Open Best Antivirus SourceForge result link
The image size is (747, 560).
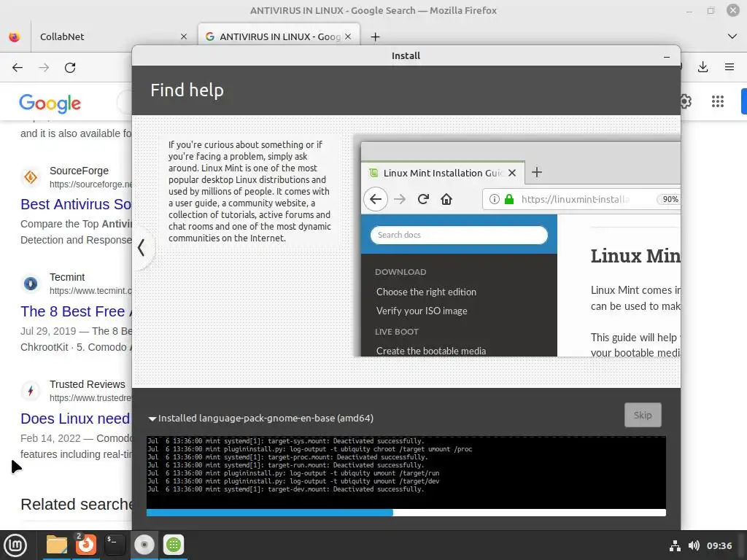(x=76, y=204)
